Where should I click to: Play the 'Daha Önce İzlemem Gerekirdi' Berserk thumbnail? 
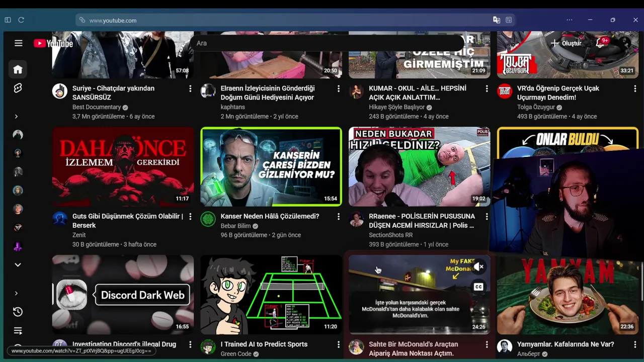coord(123,166)
